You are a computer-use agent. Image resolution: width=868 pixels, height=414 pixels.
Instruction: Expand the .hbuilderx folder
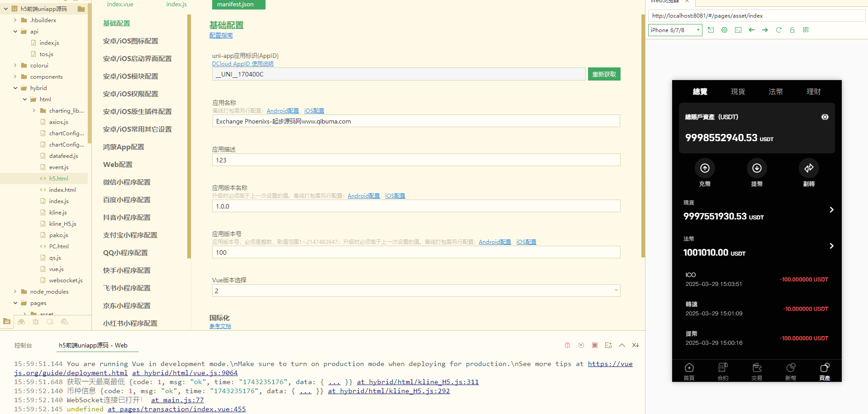[15, 20]
